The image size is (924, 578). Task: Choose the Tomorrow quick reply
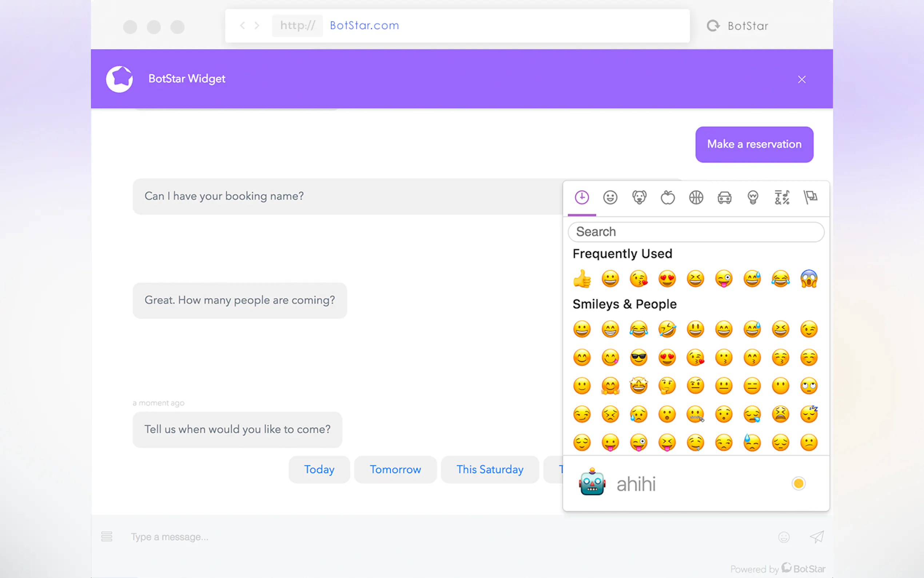395,470
